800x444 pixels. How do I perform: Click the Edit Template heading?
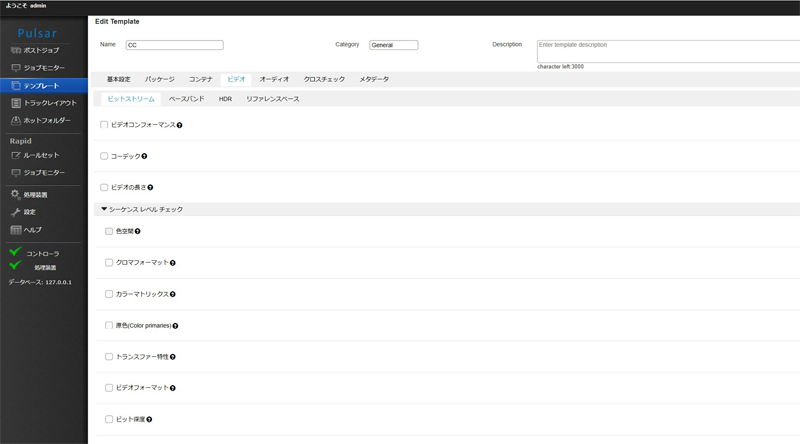tap(117, 21)
